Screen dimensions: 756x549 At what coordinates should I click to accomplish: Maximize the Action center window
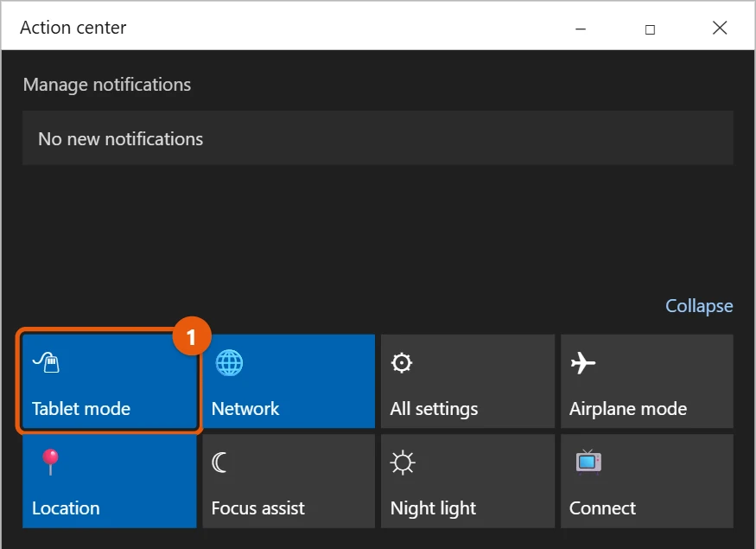coord(650,29)
